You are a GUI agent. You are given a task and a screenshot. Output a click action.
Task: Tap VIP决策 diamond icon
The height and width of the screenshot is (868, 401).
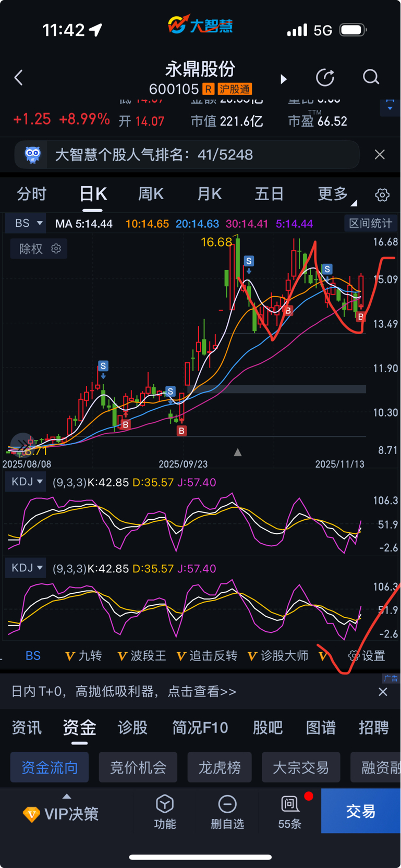click(x=31, y=814)
